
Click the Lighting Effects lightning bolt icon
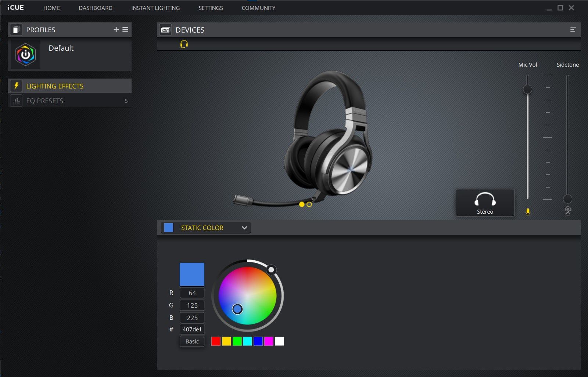point(16,86)
